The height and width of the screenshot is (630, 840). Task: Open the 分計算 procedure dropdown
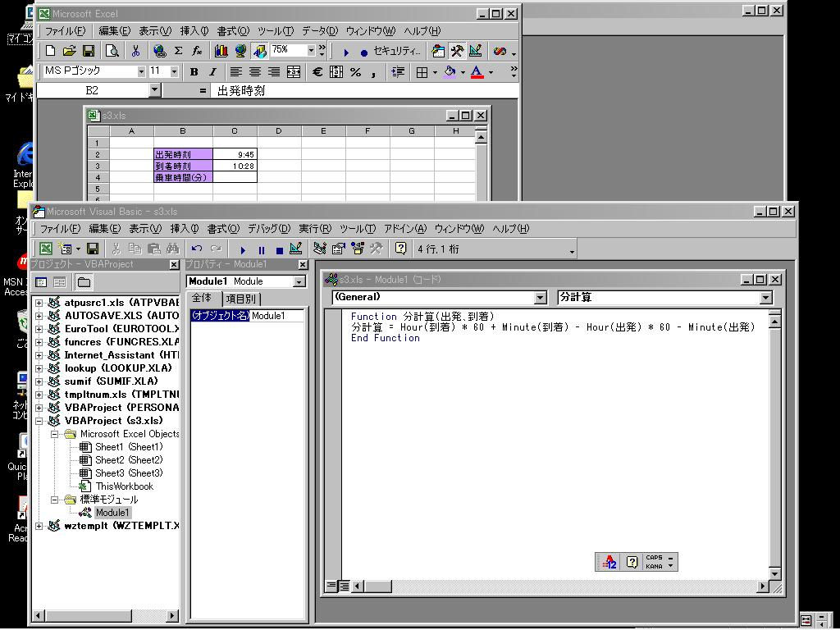tap(766, 297)
